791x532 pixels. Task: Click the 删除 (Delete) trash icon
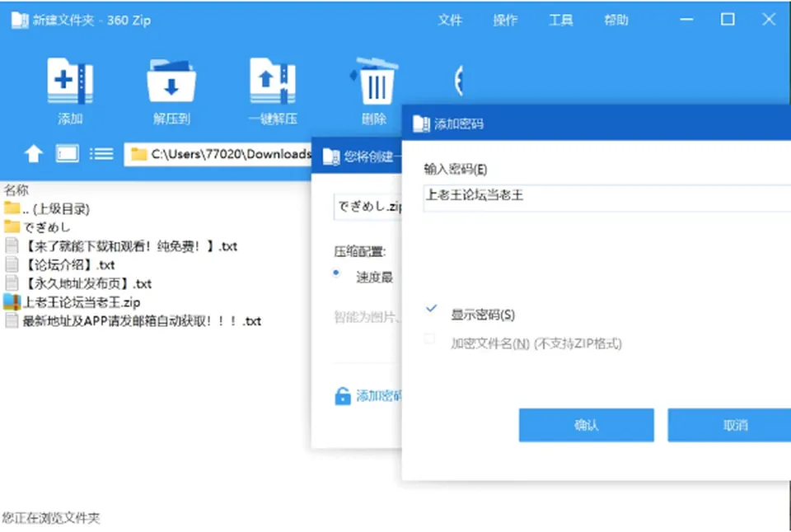pos(374,81)
